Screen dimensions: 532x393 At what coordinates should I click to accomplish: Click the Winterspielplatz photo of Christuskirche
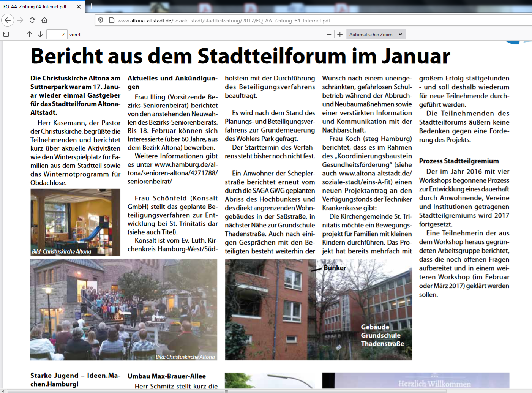75,222
